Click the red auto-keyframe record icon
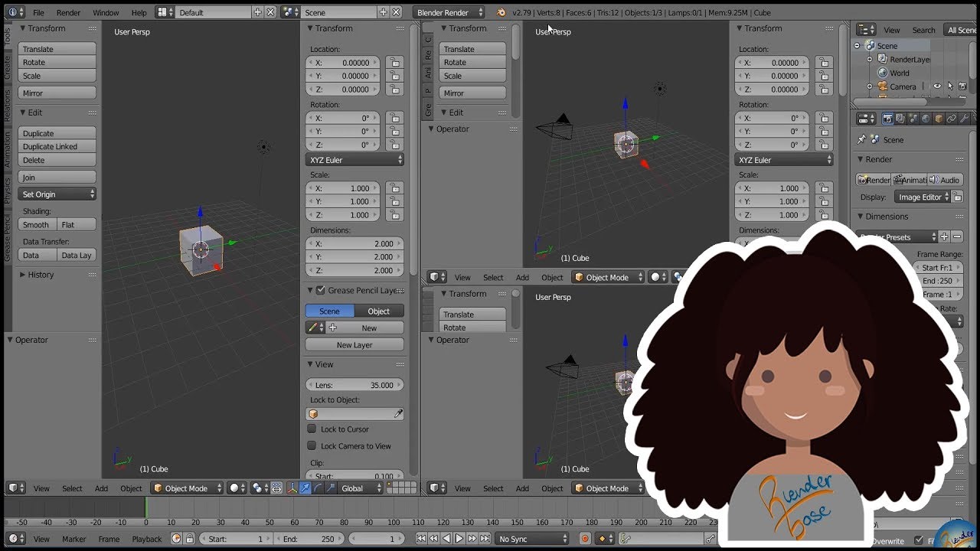 [x=586, y=539]
